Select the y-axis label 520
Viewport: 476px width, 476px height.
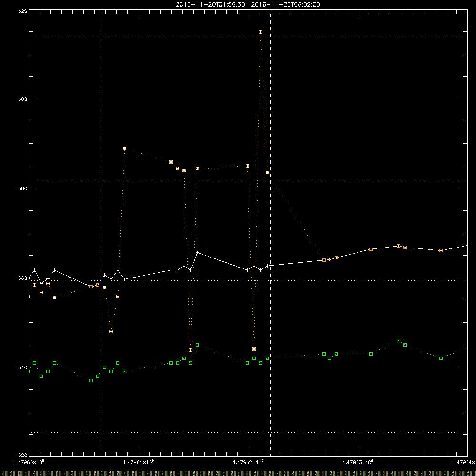[23, 456]
